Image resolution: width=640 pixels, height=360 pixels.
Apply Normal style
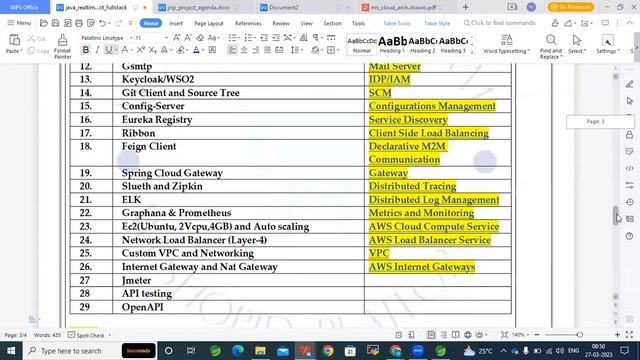(362, 44)
